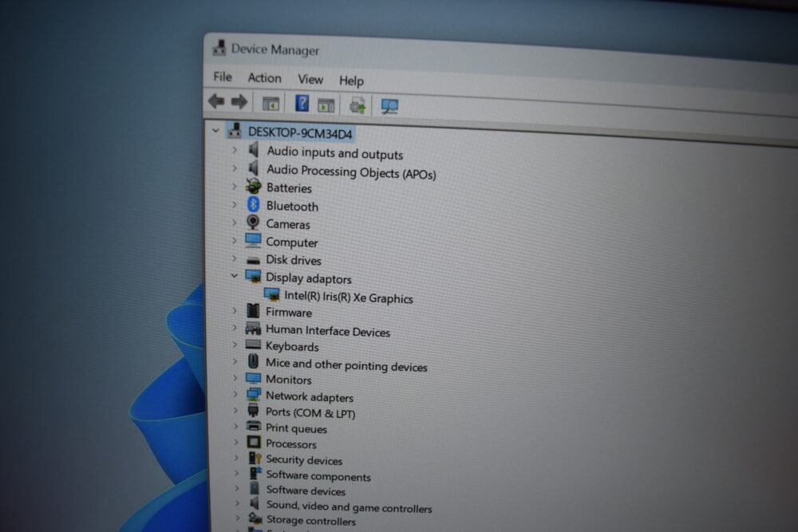The image size is (798, 532).
Task: Click the Forward arrow in the toolbar
Action: [239, 102]
